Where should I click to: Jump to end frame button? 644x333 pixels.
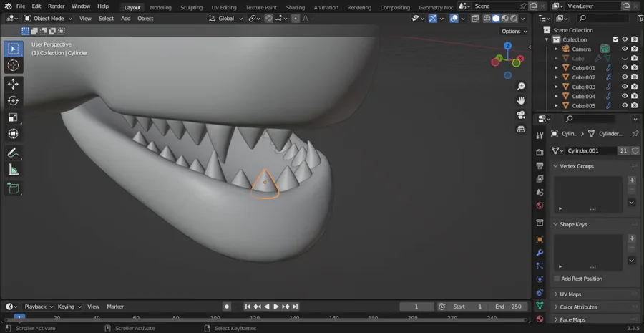point(296,307)
